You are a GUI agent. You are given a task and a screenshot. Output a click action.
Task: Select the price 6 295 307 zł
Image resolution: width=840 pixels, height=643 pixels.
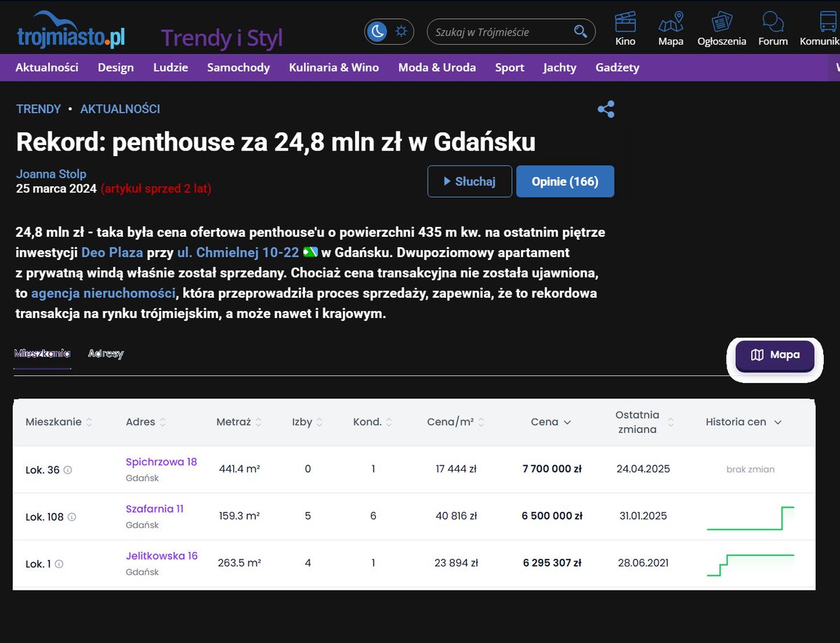pyautogui.click(x=552, y=563)
